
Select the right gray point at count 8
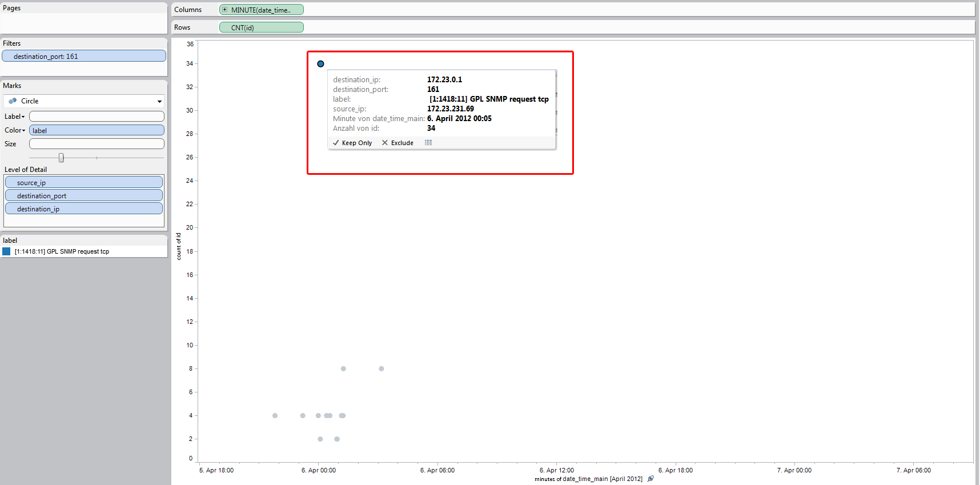point(381,368)
